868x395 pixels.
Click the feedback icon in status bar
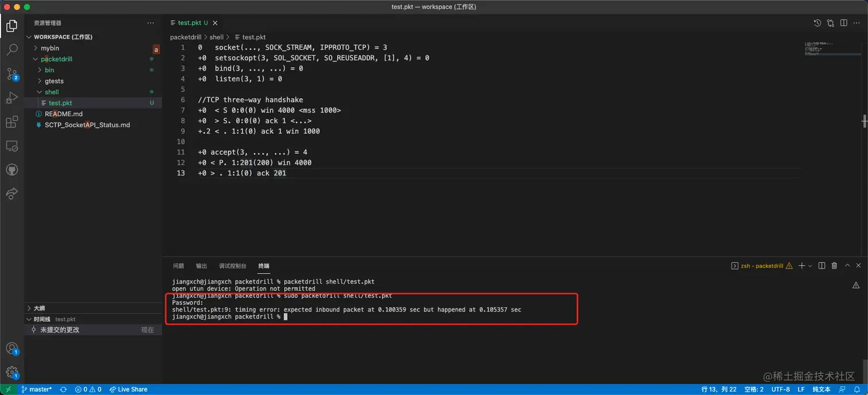[x=843, y=389]
